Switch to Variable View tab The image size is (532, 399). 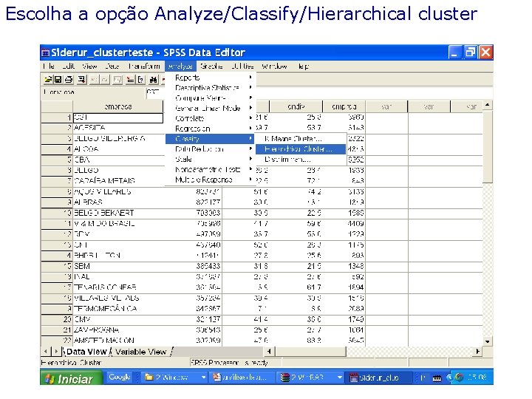141,352
